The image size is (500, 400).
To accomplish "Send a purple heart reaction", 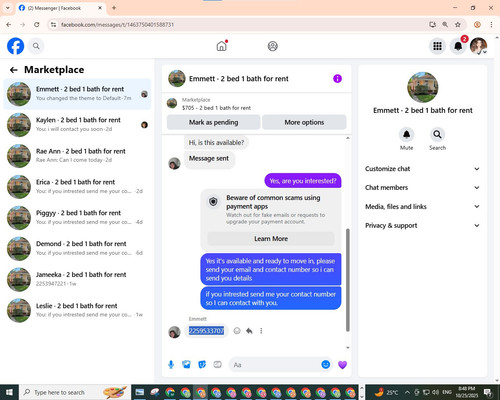I will point(342,365).
